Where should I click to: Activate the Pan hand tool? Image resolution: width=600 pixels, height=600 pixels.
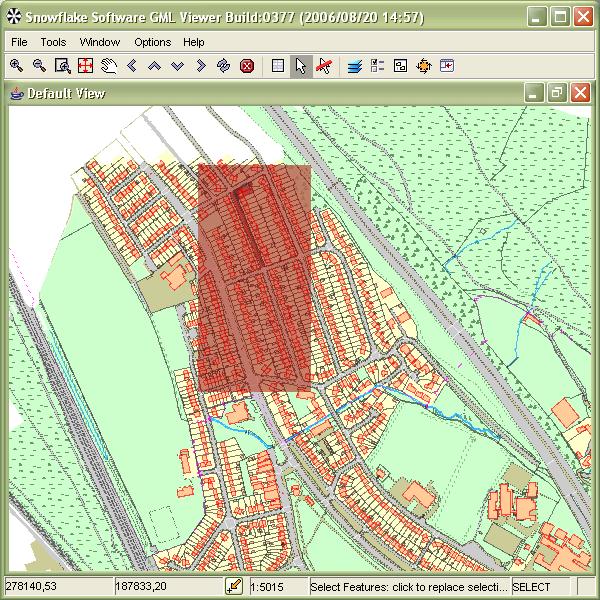(108, 66)
